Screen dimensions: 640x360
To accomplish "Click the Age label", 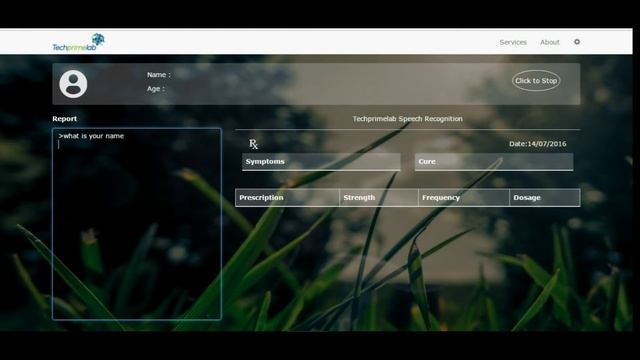I will click(x=156, y=89).
